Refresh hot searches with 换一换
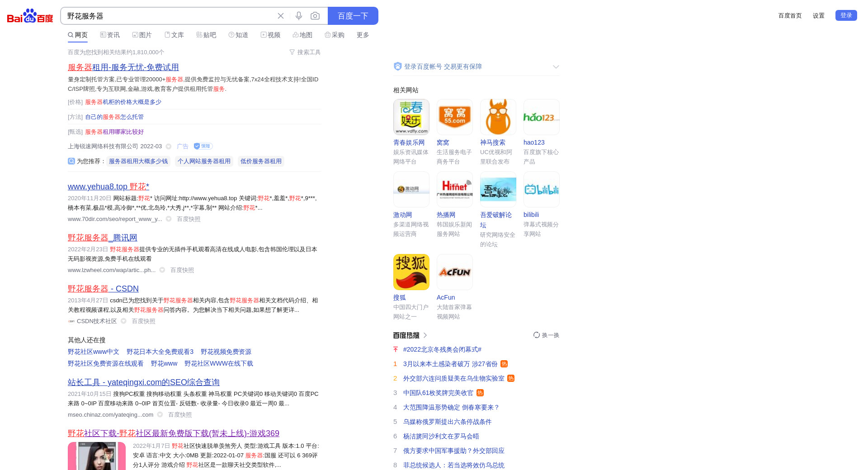 tap(546, 335)
